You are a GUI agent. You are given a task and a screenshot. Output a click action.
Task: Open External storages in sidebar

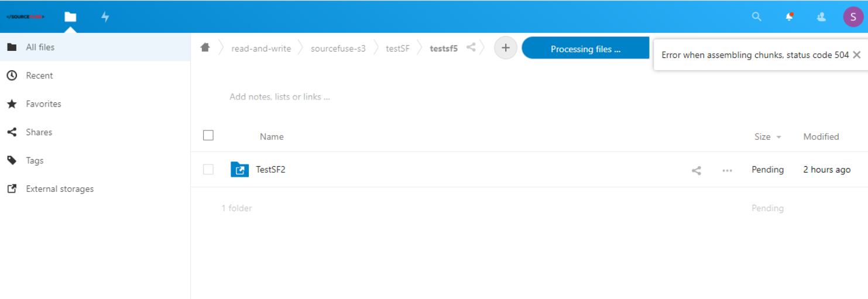[x=95, y=189]
